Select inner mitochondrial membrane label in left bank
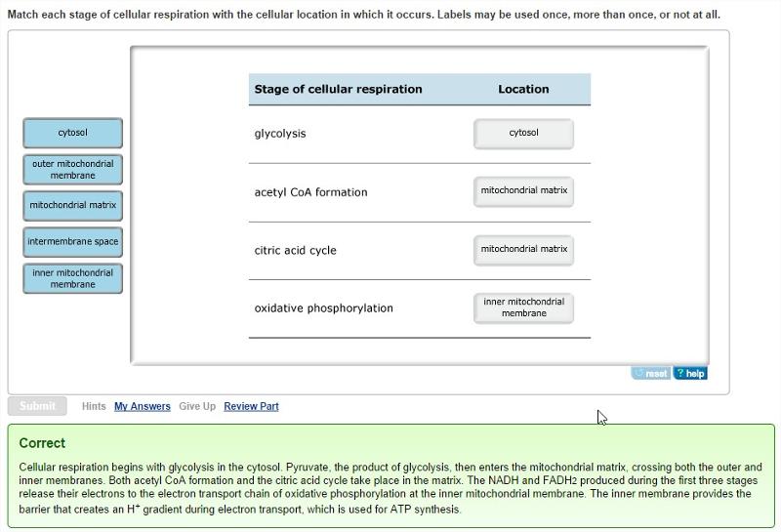781x532 pixels. (72, 278)
